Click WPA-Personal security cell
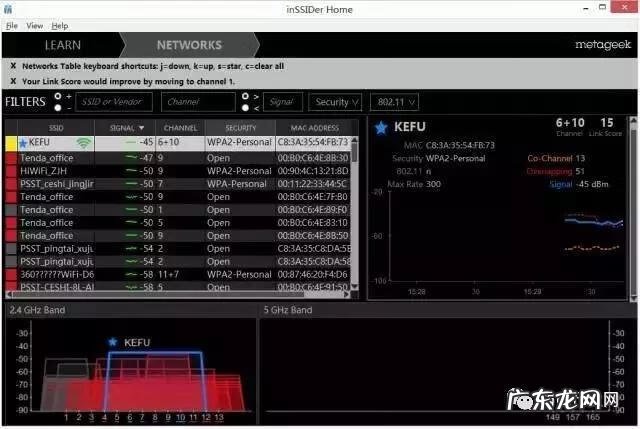This screenshot has height=429, width=640. (236, 184)
